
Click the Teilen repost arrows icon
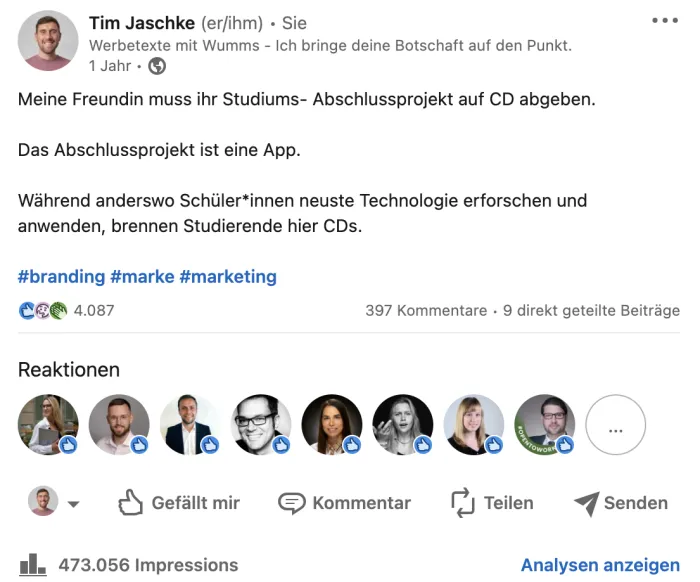coord(462,502)
